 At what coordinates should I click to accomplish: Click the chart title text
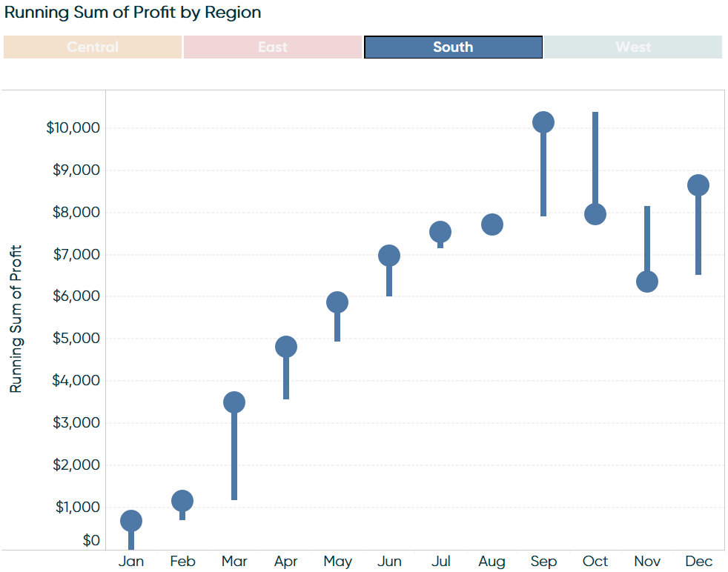tap(130, 13)
